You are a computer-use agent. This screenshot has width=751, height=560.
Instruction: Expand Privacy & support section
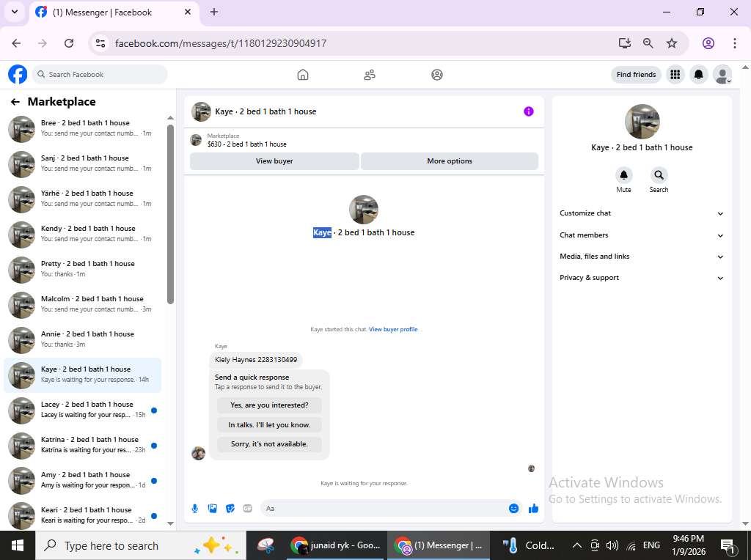coord(642,278)
